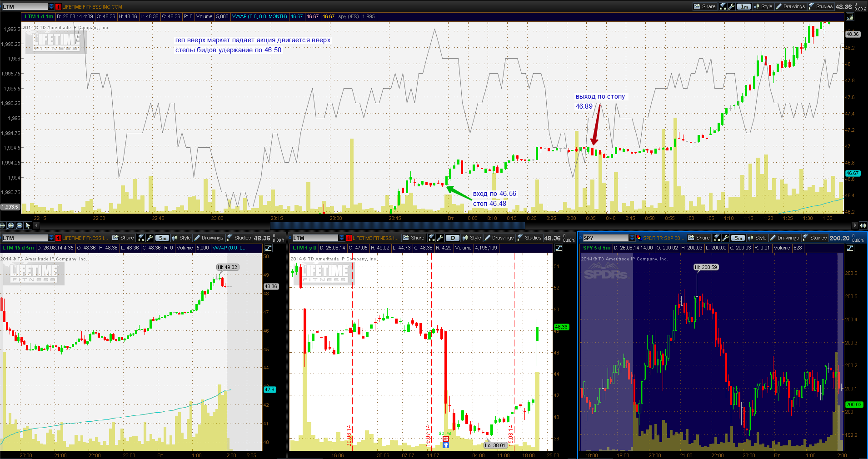Click VWAP (0.0, 0.0, MONTH) label in top chart
This screenshot has width=868, height=459.
[x=259, y=16]
